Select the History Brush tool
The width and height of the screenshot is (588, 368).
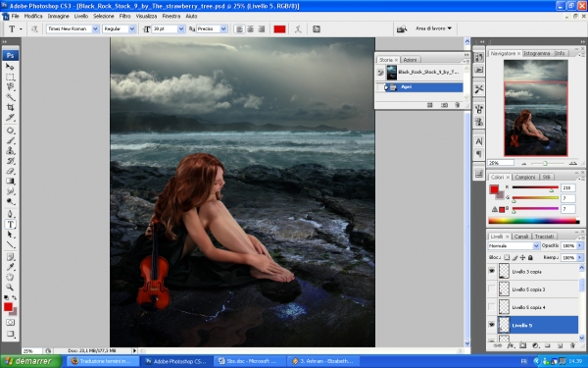point(10,161)
